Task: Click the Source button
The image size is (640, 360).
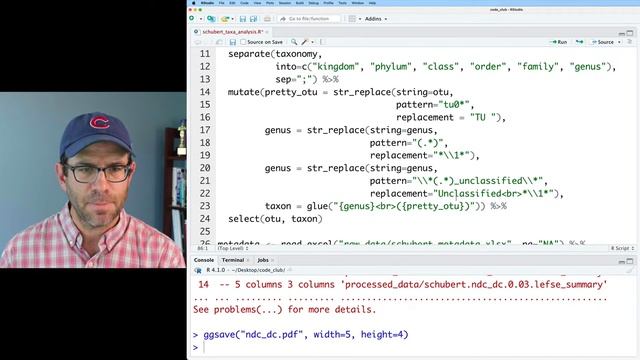Action: click(x=603, y=42)
